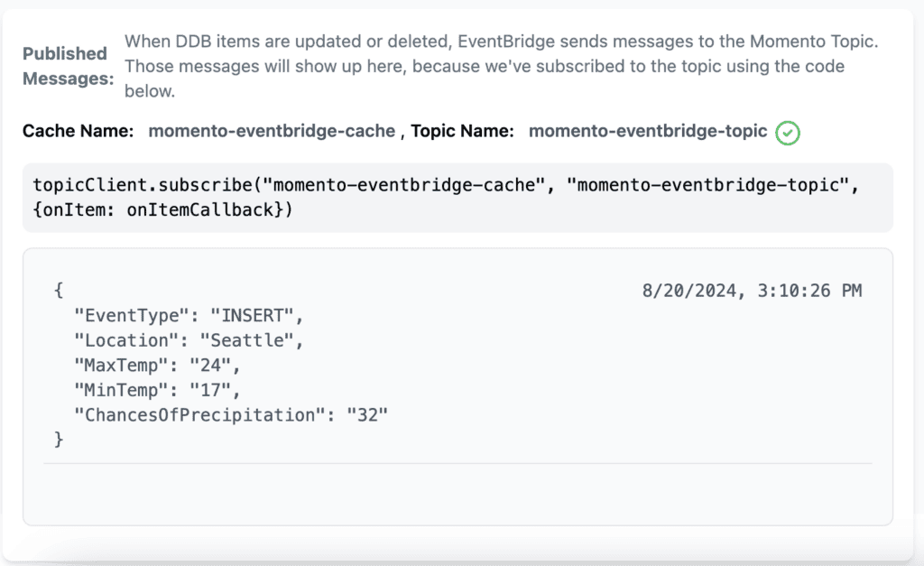Click the "Location": "Seattle" line
Screen dimensions: 924x566
pos(189,341)
